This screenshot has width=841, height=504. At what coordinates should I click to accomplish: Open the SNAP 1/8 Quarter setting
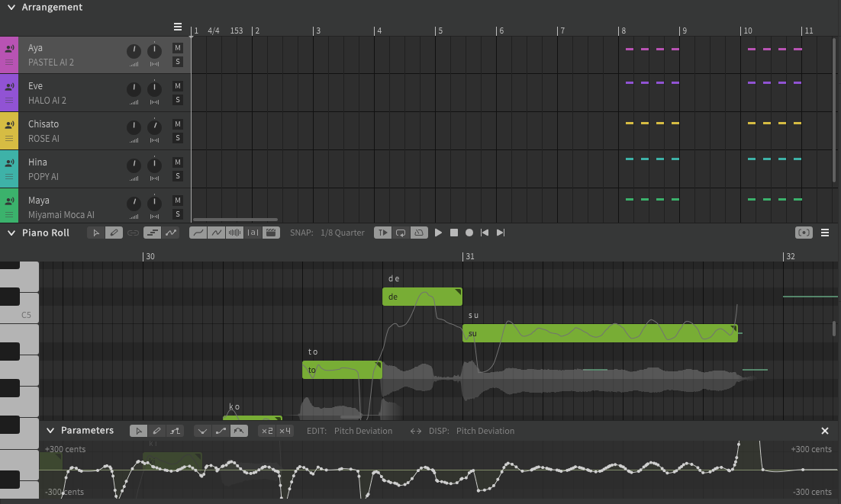342,233
